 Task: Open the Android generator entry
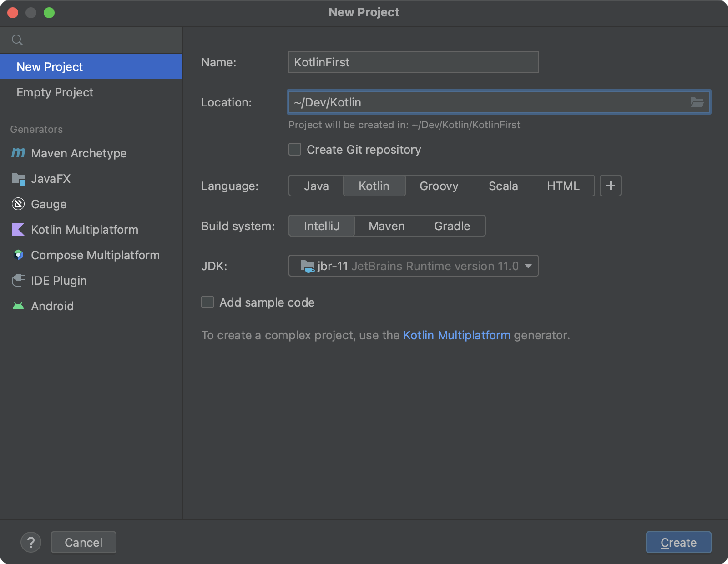pos(91,306)
